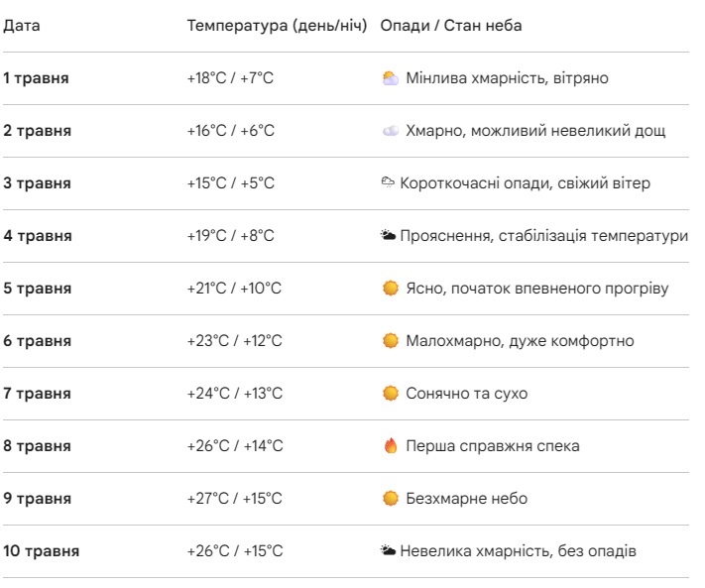The image size is (705, 588).
Task: Click the partly cloudy icon for 1 травня
Action: 391,78
